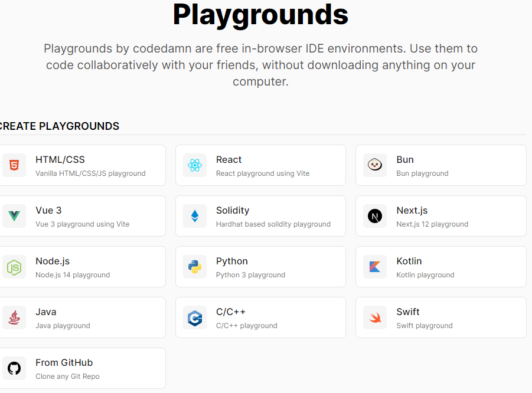Screen dimensions: 532x393
Task: Open the React playground title
Action: coord(229,160)
